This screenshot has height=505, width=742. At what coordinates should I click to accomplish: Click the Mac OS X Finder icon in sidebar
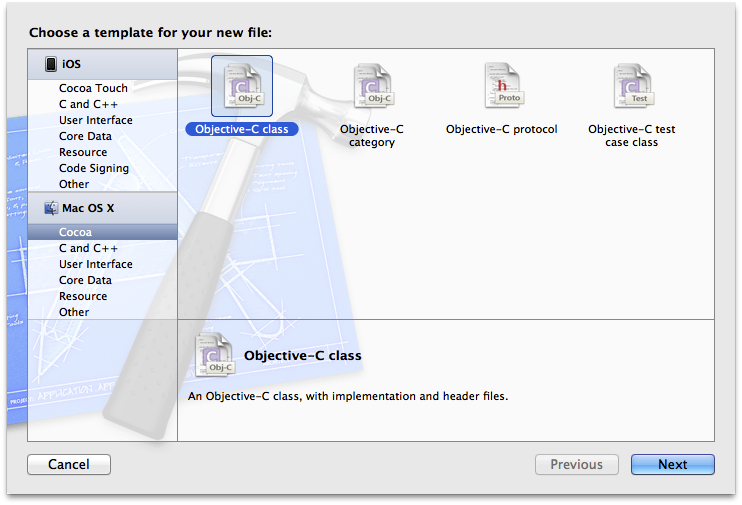point(51,208)
